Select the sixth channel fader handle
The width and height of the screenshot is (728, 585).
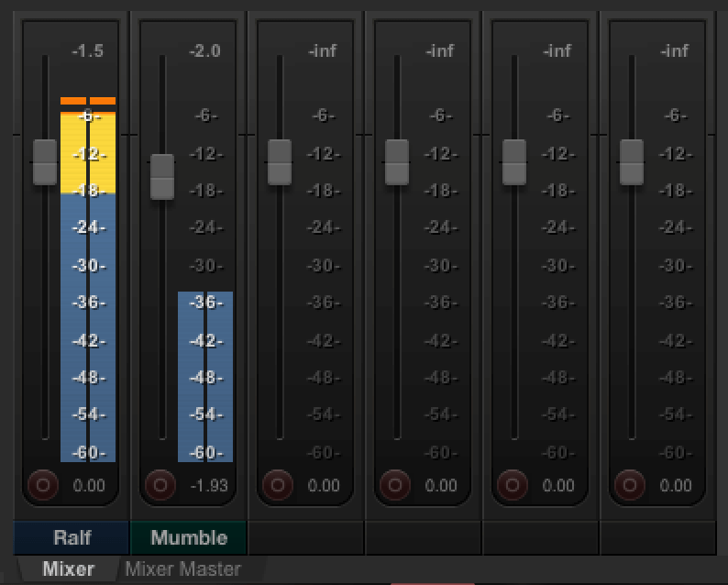click(632, 161)
